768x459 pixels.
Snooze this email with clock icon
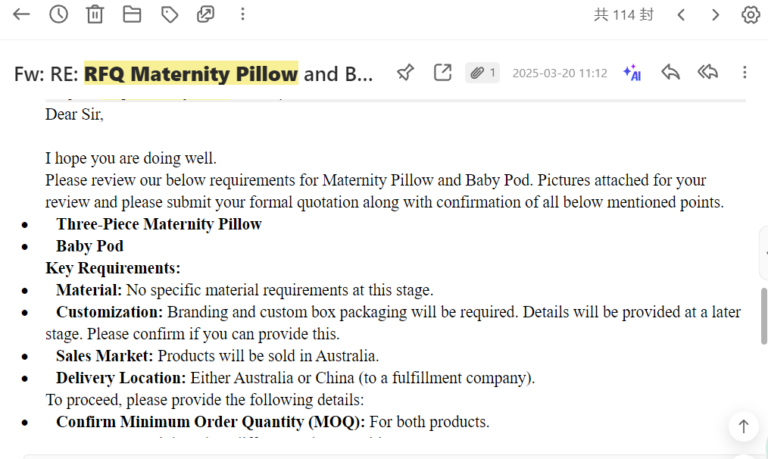point(59,14)
